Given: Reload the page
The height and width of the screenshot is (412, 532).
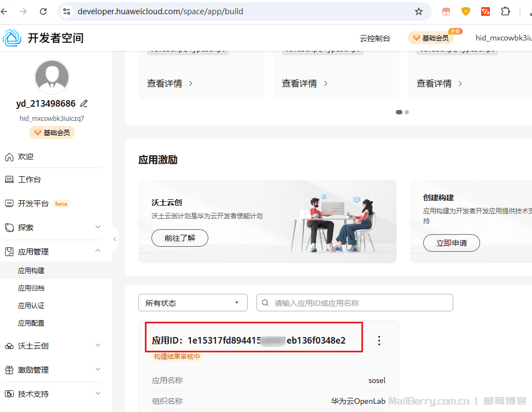Looking at the screenshot, I should pos(43,11).
